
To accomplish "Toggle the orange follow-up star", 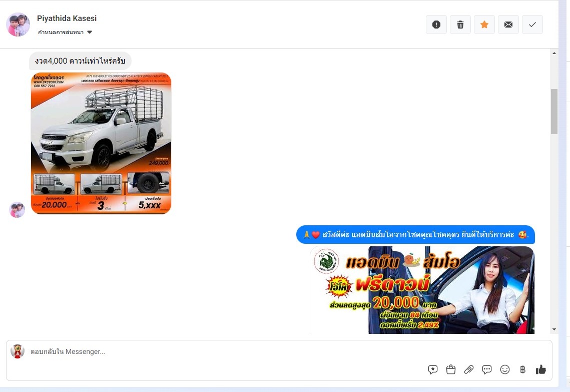I will 484,25.
